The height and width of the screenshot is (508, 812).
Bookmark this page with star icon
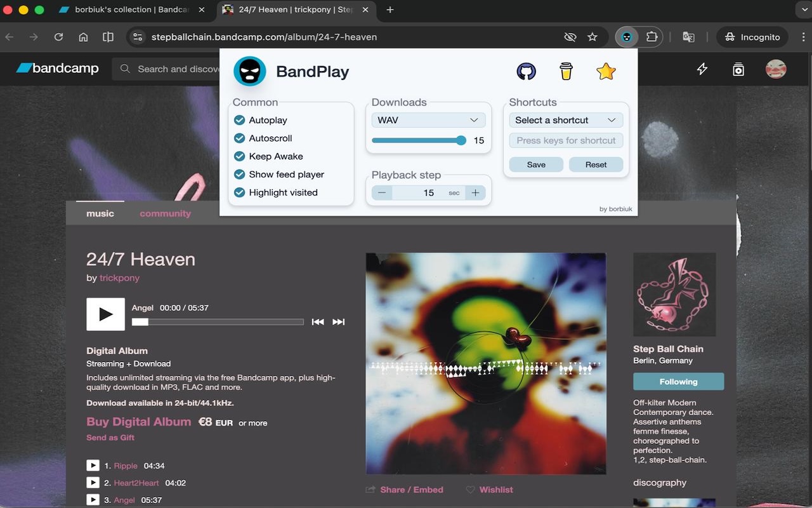[593, 37]
